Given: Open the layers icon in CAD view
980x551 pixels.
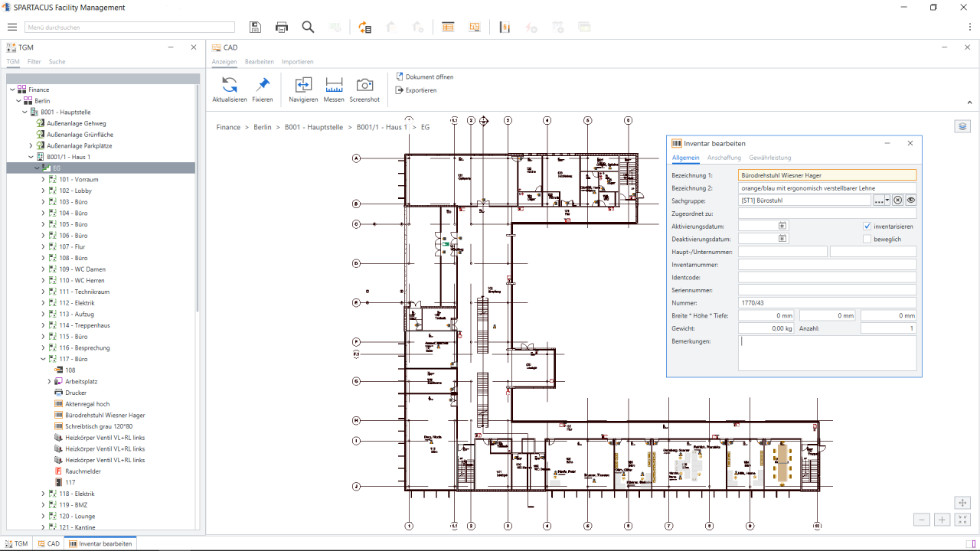Looking at the screenshot, I should pyautogui.click(x=962, y=126).
